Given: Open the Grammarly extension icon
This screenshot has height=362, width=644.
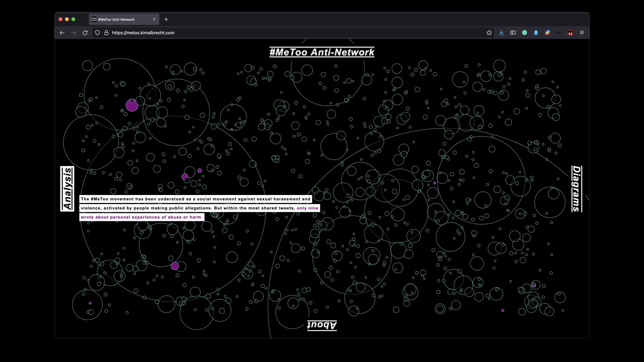Looking at the screenshot, I should pyautogui.click(x=525, y=33).
